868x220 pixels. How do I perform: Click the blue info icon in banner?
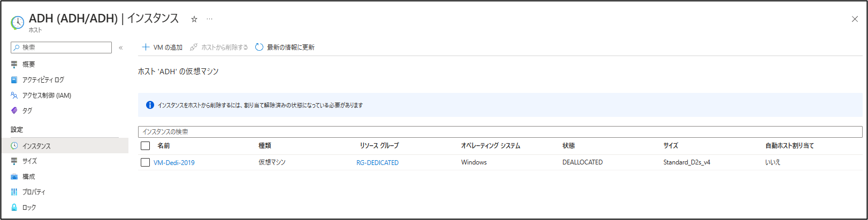coord(150,105)
